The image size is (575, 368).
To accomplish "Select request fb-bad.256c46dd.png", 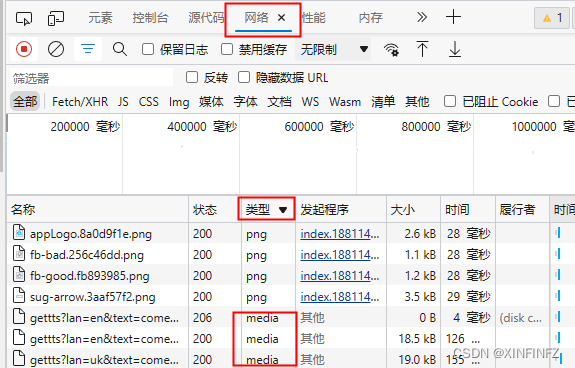I will click(87, 254).
